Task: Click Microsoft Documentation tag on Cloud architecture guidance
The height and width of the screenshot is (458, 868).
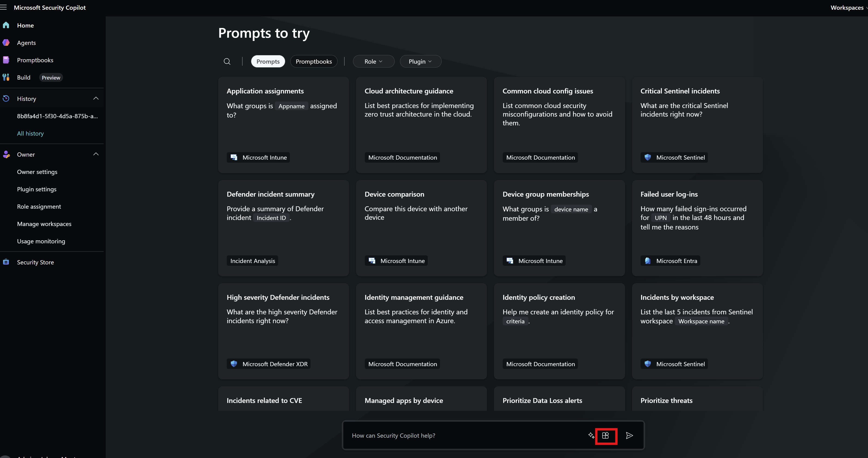Action: click(402, 157)
